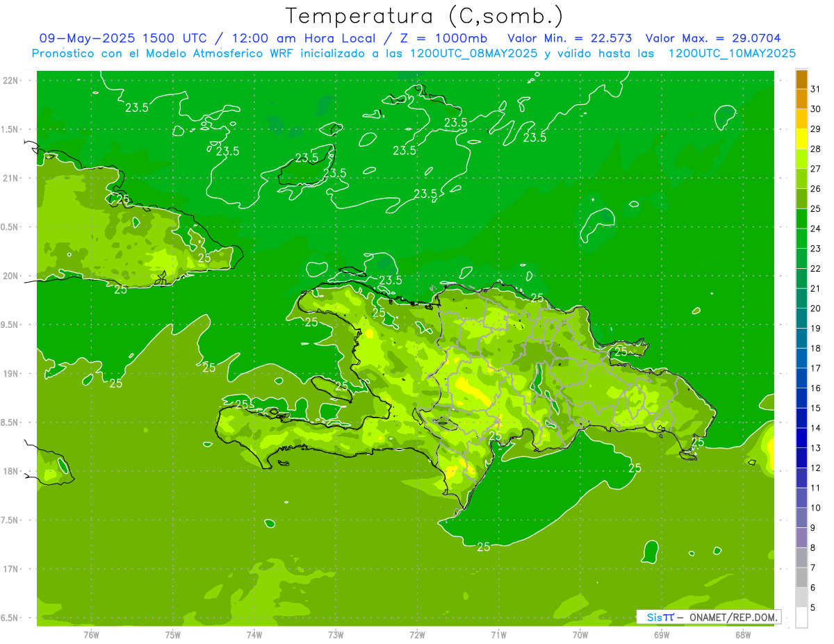Click the '1200UTC_08MAY2025' initialization time
This screenshot has width=834, height=644.
pyautogui.click(x=474, y=53)
